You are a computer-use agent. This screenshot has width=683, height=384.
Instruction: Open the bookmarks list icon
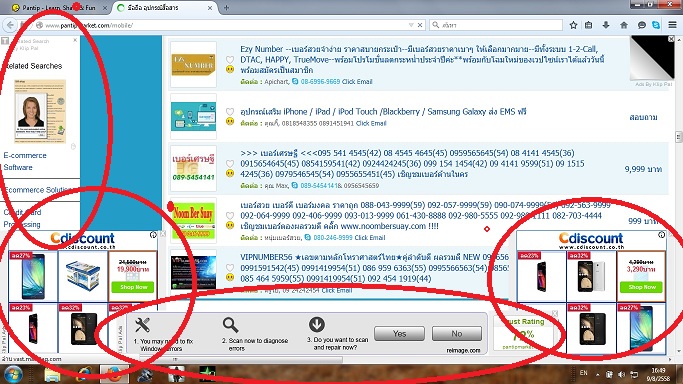588,25
